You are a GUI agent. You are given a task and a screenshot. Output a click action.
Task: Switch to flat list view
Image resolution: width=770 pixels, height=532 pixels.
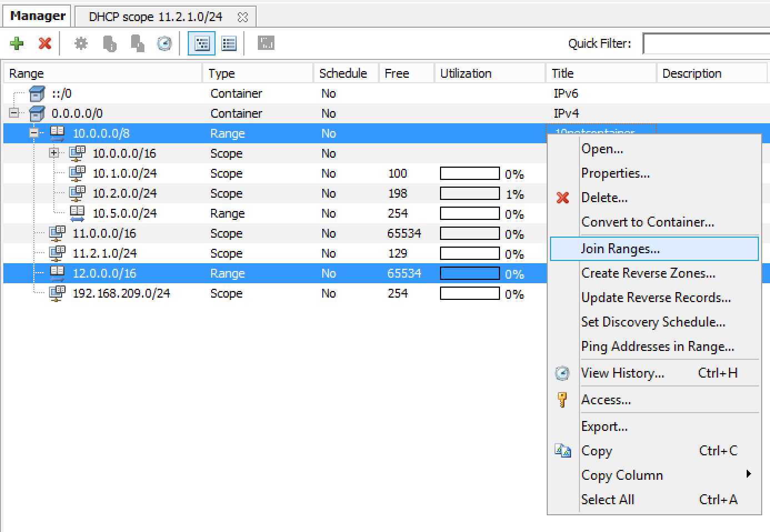(229, 43)
